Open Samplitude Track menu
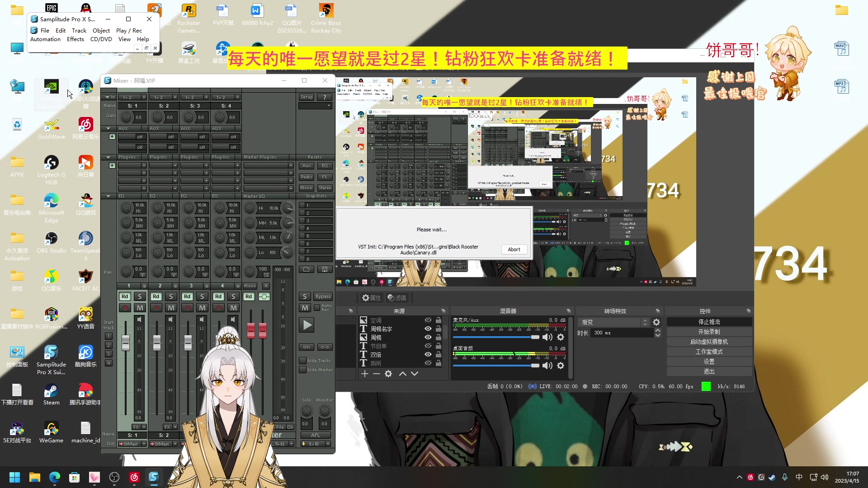 (79, 30)
